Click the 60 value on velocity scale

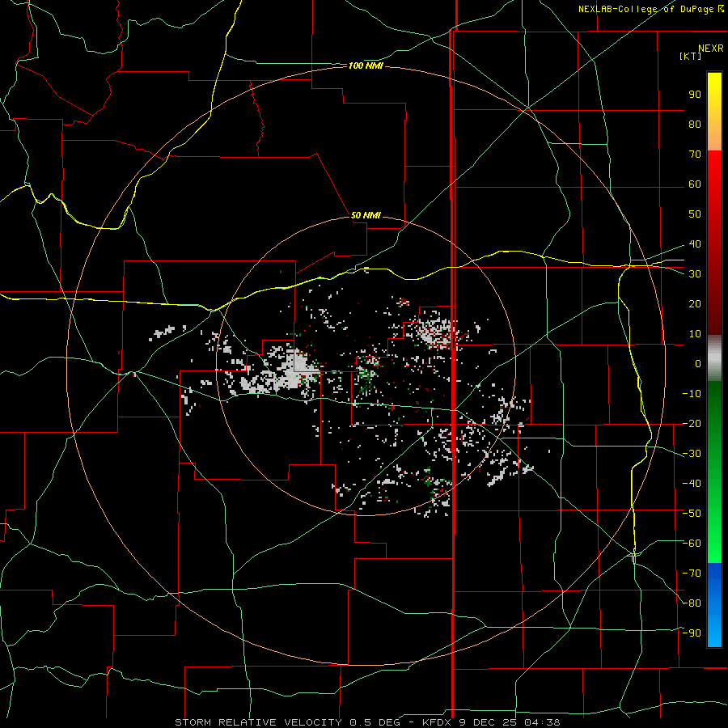(695, 184)
